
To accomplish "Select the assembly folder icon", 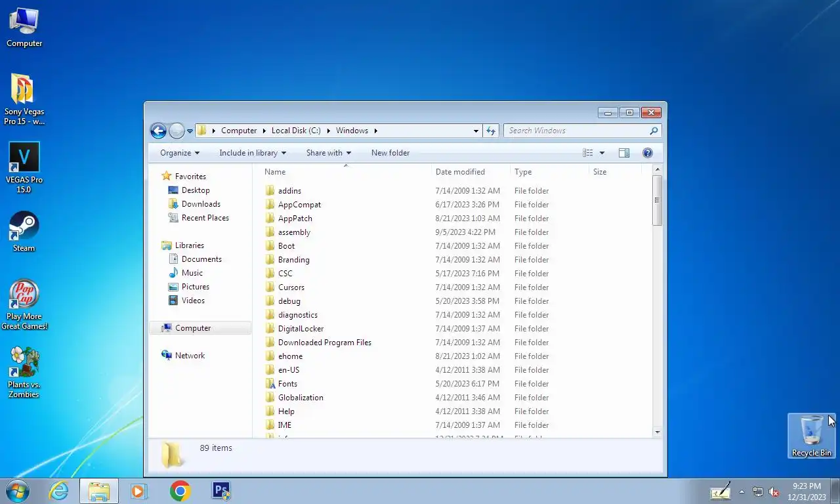I will click(x=270, y=232).
